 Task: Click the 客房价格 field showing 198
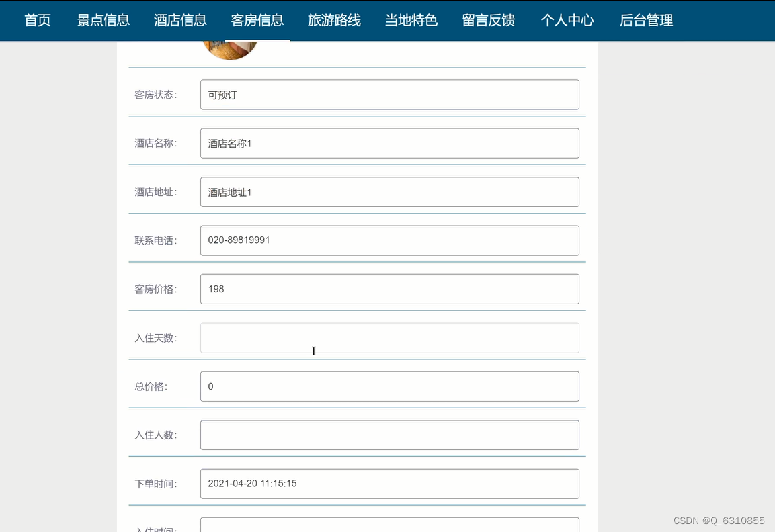pos(389,288)
